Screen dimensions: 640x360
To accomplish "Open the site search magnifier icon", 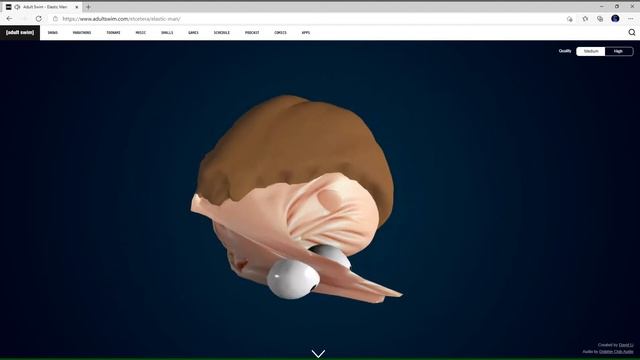I will 631,33.
